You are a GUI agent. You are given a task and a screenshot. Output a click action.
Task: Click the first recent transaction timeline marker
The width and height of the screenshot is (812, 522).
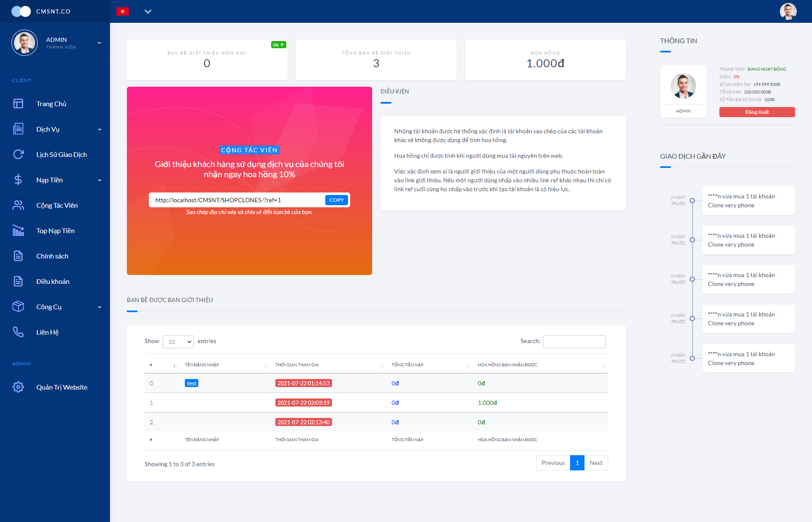[x=692, y=201]
